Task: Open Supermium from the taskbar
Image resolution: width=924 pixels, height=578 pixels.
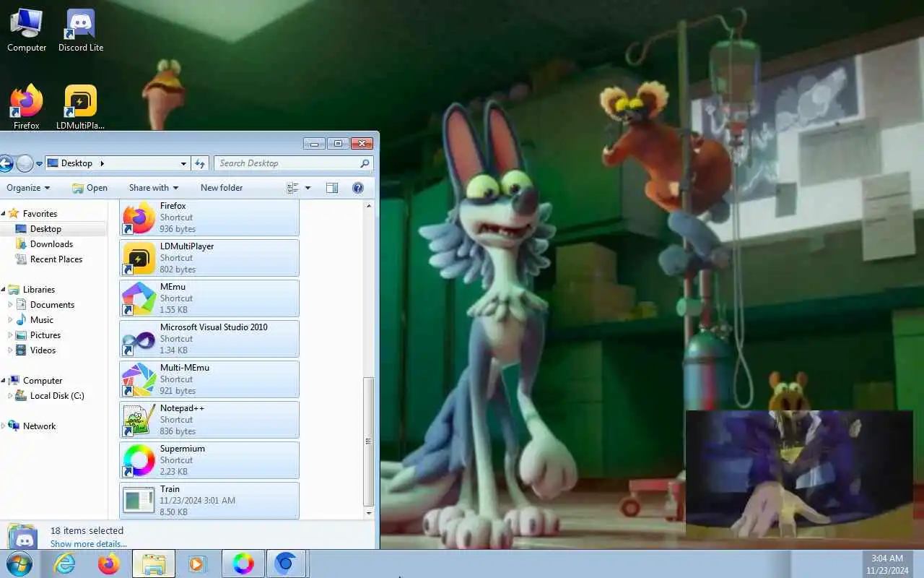Action: point(243,564)
